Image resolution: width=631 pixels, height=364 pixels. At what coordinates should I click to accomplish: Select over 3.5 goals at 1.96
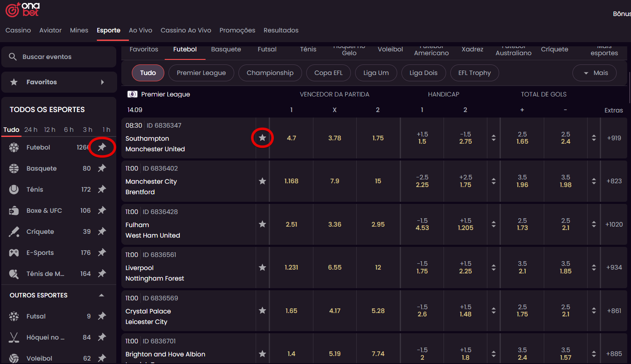tap(522, 181)
